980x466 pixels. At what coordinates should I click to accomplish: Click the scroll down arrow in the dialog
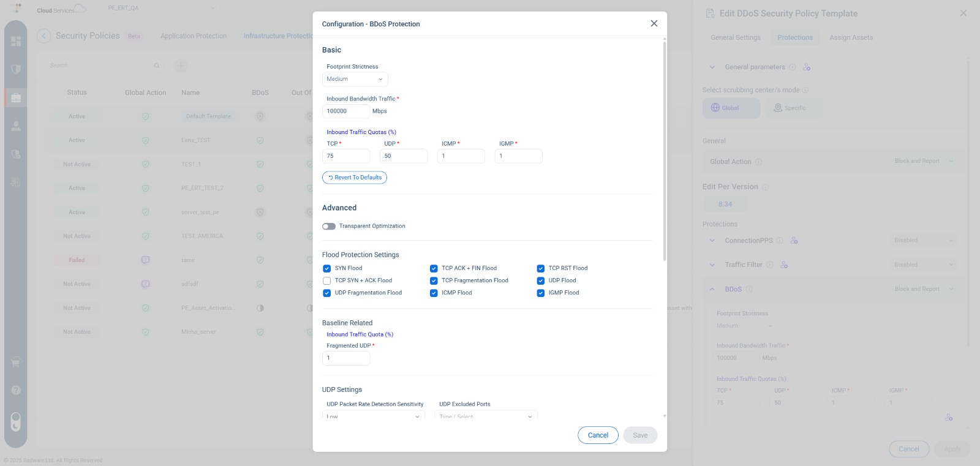pyautogui.click(x=665, y=416)
